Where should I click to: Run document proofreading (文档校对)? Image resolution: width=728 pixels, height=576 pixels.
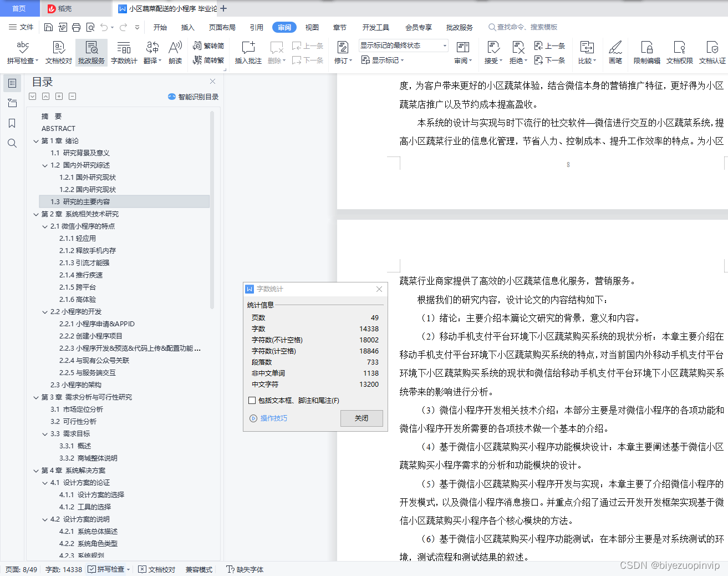click(x=59, y=53)
